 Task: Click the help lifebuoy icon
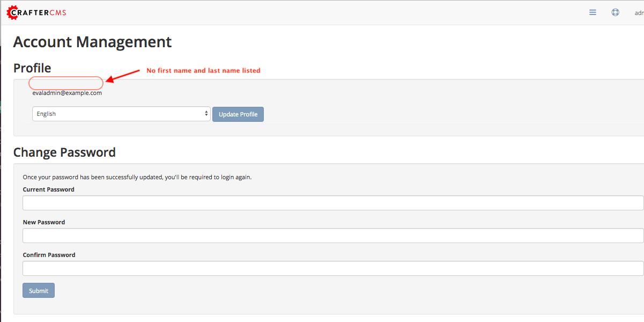click(x=615, y=12)
